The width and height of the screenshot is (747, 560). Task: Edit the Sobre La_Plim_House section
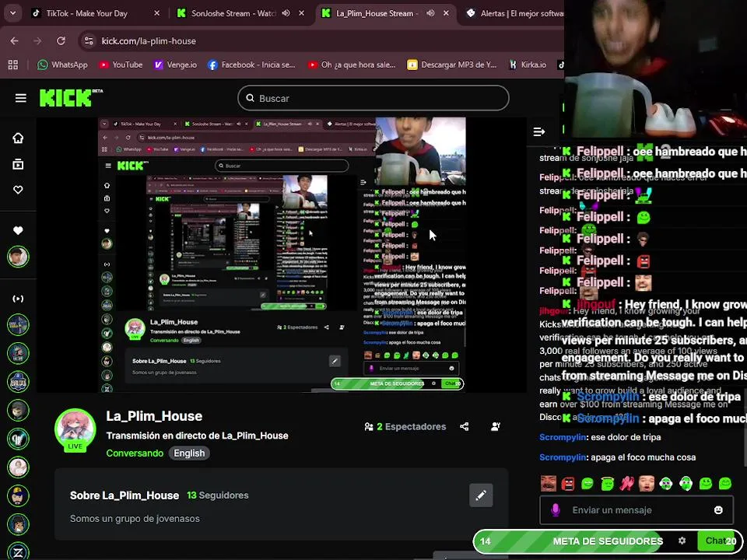pos(481,495)
